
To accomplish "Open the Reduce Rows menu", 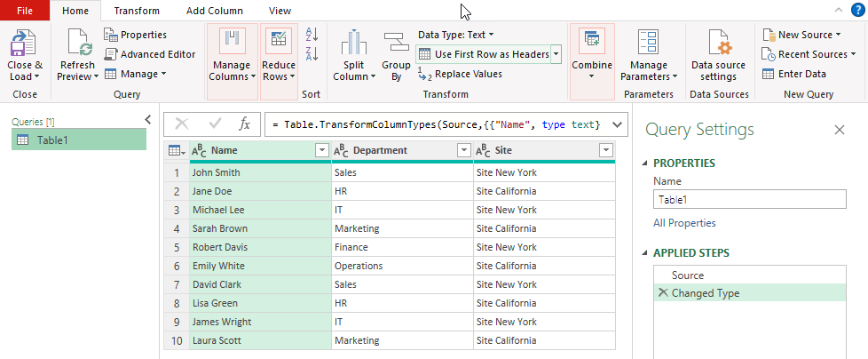I will tap(279, 61).
